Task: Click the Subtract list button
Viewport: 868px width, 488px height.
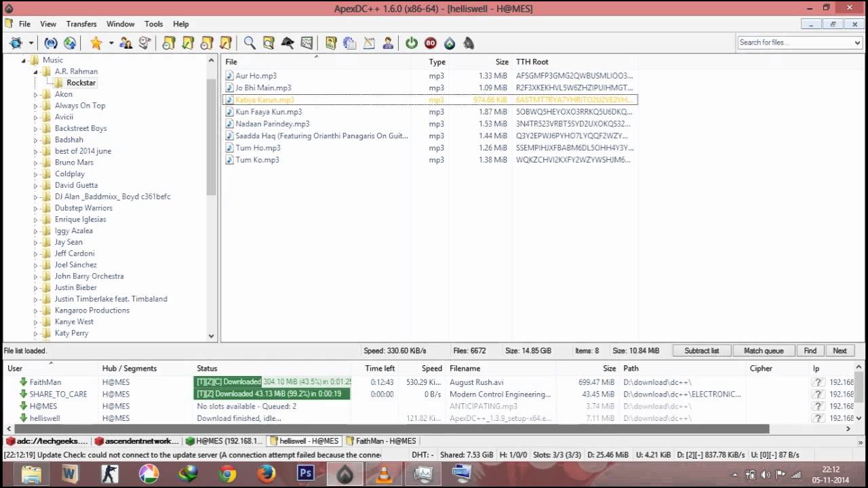Action: (x=701, y=351)
